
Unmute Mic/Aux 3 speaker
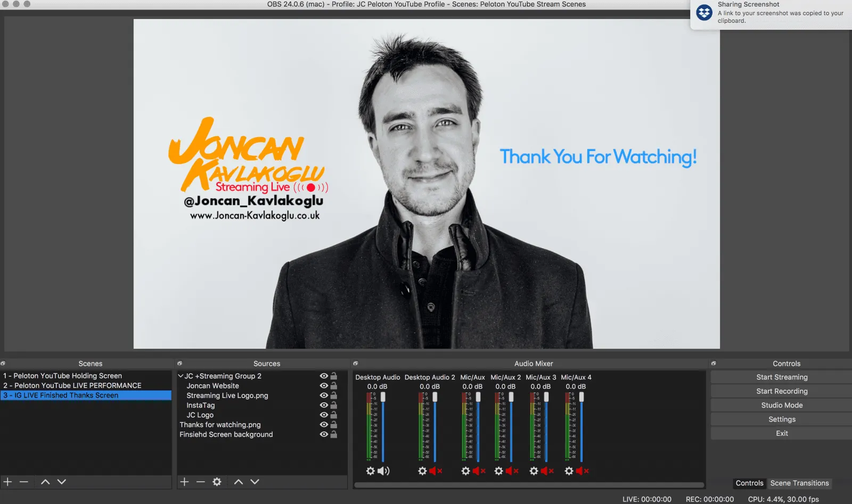(x=547, y=471)
